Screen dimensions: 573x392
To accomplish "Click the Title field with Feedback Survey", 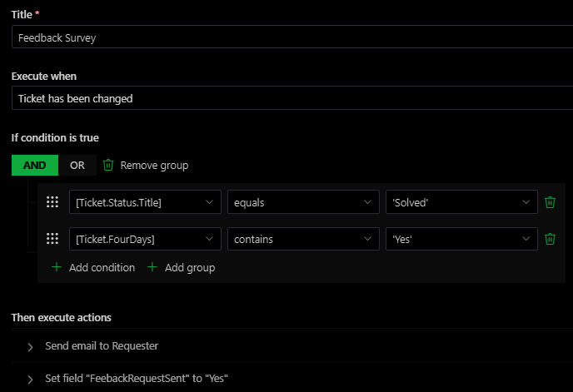I will click(291, 37).
